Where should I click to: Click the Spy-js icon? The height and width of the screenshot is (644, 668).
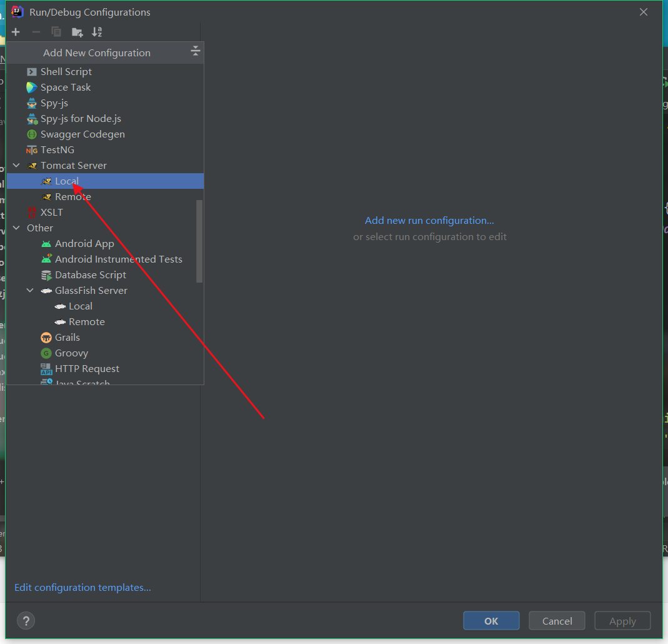click(x=32, y=103)
